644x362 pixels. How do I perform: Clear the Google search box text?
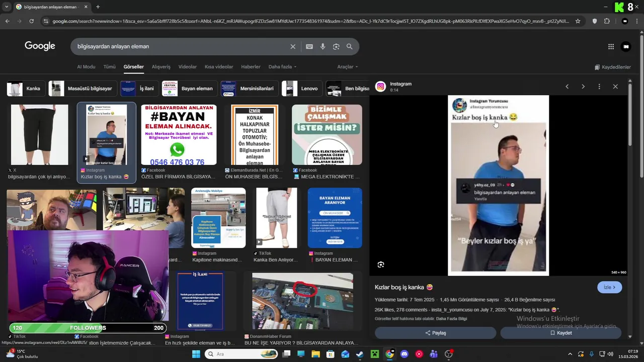coord(293,46)
